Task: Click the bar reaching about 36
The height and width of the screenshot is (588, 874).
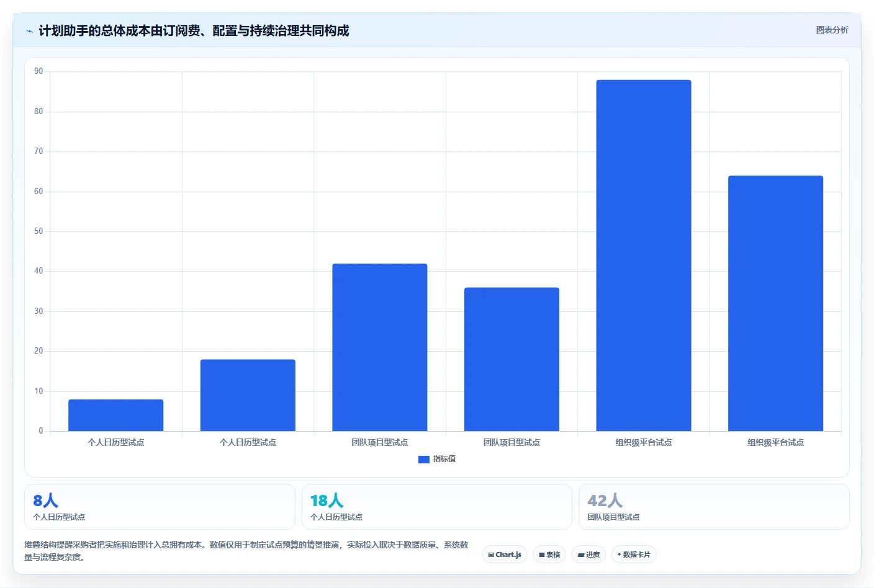Action: pos(511,359)
